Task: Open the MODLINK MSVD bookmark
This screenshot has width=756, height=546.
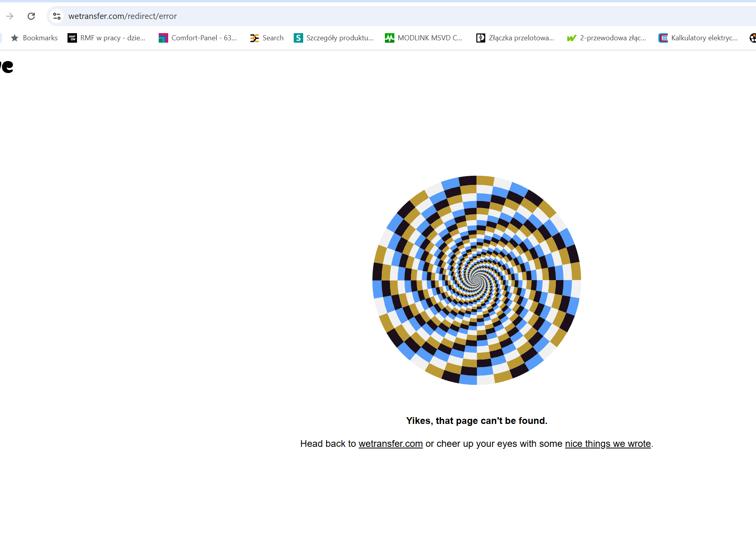Action: coord(424,38)
